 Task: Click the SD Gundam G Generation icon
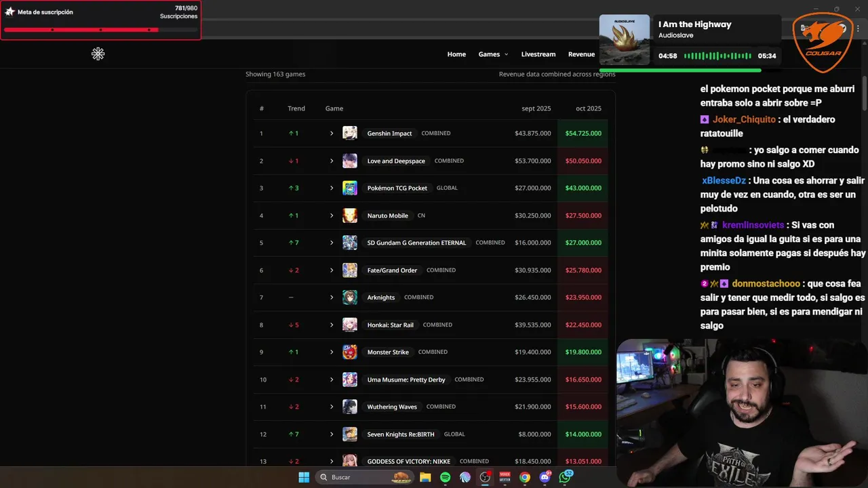tap(350, 243)
